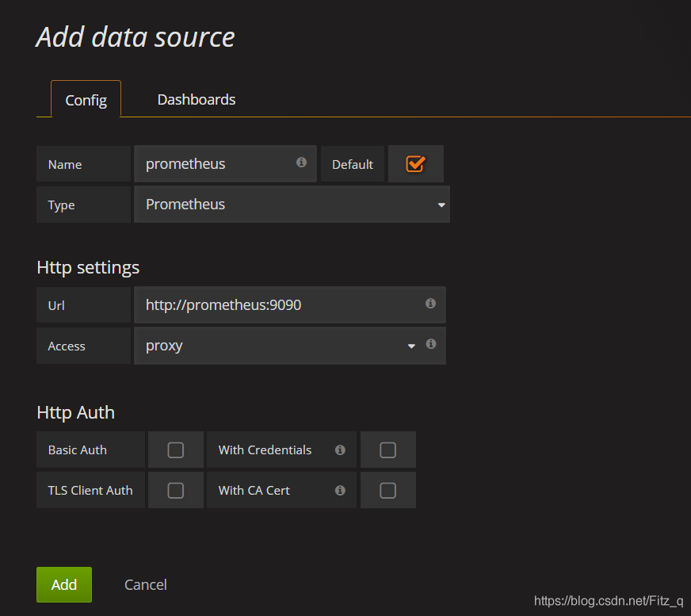Open the Type dropdown showing Prometheus
The image size is (691, 616).
tap(292, 205)
